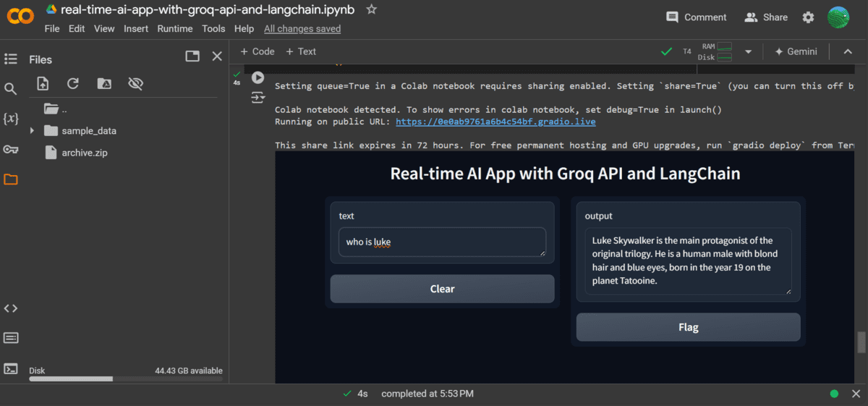This screenshot has width=868, height=406.
Task: Open the Table of contents sidebar icon
Action: click(x=10, y=59)
